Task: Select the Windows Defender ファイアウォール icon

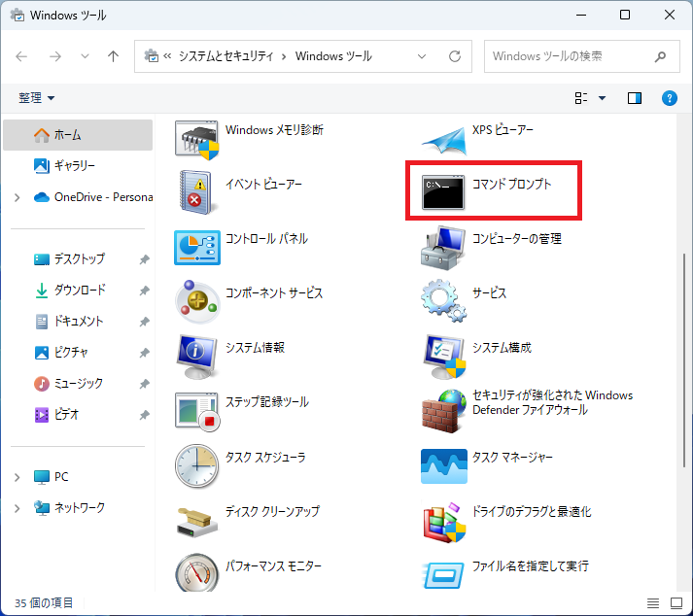Action: (444, 411)
